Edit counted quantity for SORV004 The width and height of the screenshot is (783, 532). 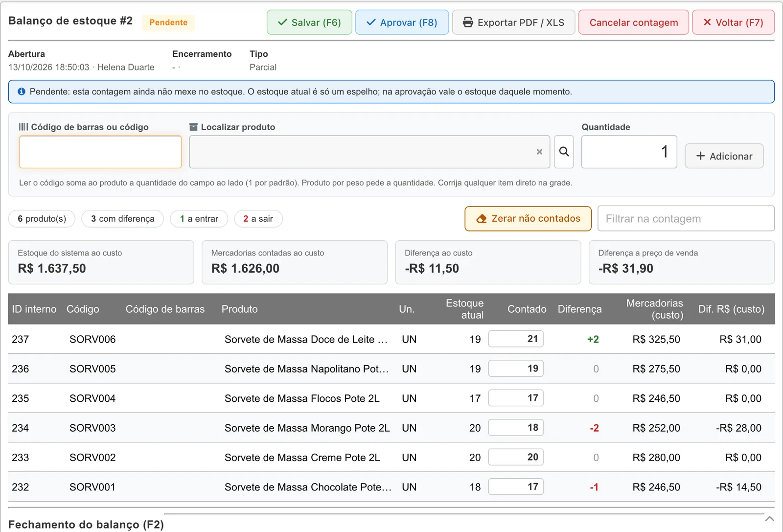(x=516, y=398)
